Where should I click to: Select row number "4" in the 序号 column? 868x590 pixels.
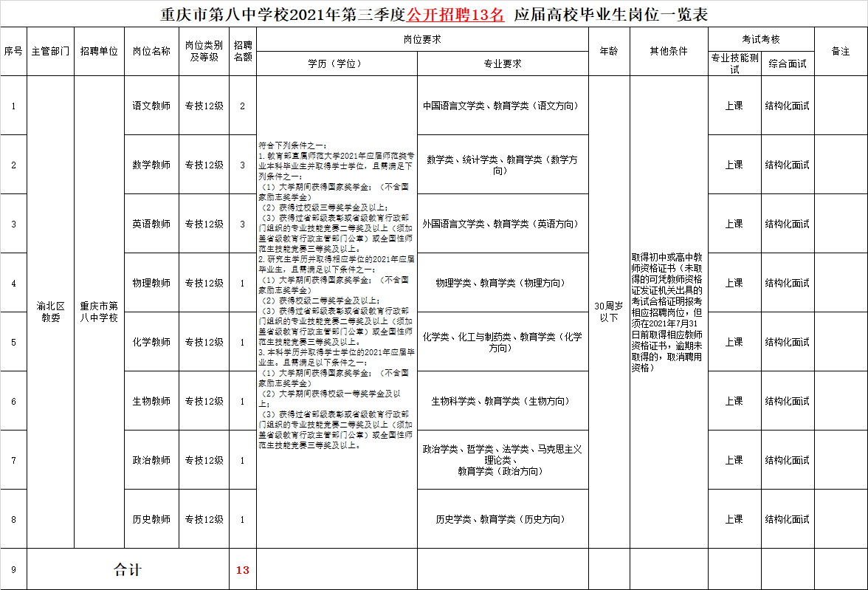pyautogui.click(x=13, y=283)
